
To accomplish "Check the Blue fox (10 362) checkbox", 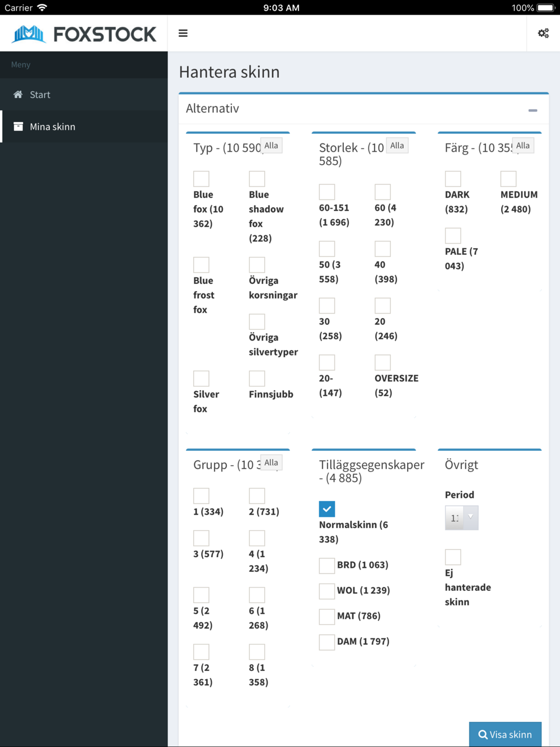I will 201,179.
